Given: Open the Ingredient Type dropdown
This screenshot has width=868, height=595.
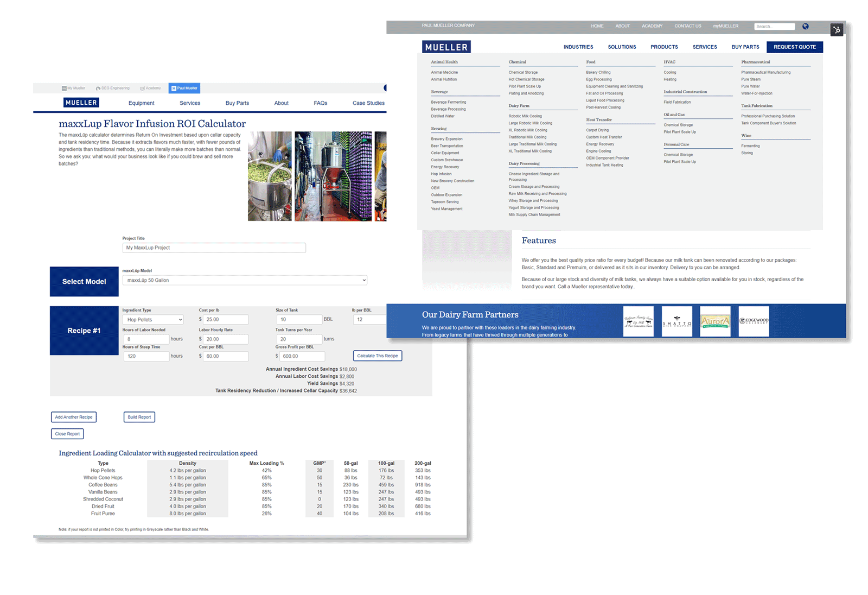Looking at the screenshot, I should [x=153, y=320].
